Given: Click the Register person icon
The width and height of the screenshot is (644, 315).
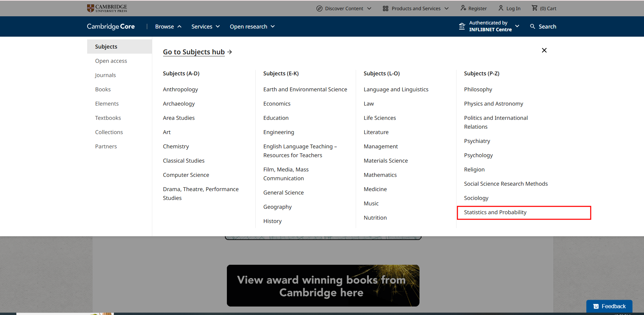Looking at the screenshot, I should pyautogui.click(x=463, y=8).
